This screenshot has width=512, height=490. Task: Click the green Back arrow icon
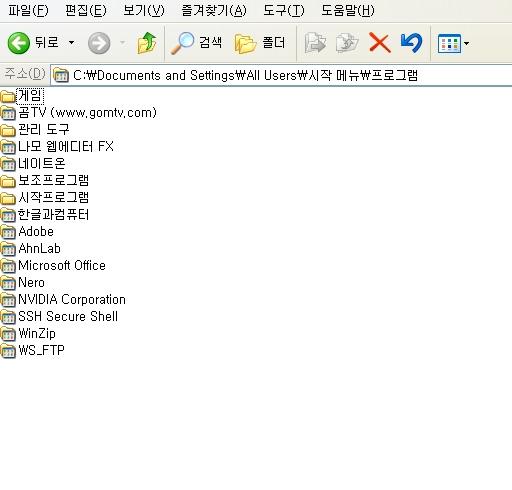click(19, 43)
